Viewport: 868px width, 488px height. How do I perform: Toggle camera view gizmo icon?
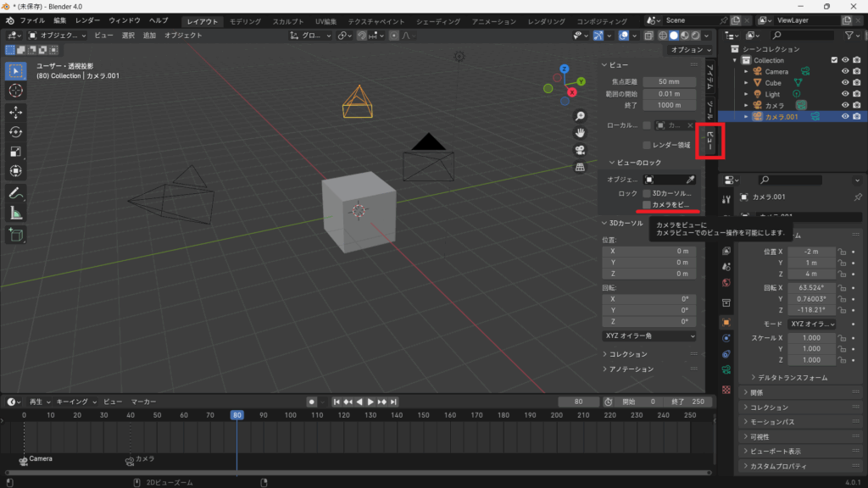coord(580,150)
